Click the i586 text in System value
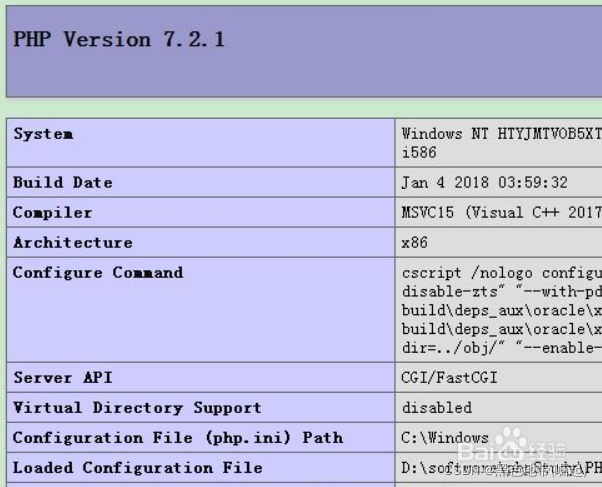Image resolution: width=602 pixels, height=487 pixels. click(419, 153)
